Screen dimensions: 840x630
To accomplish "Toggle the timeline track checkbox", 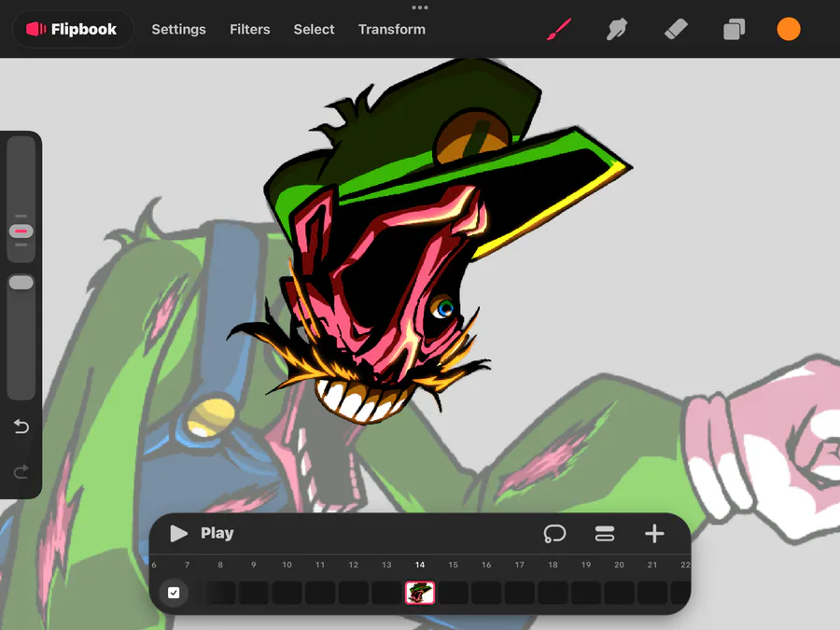I will coord(174,593).
